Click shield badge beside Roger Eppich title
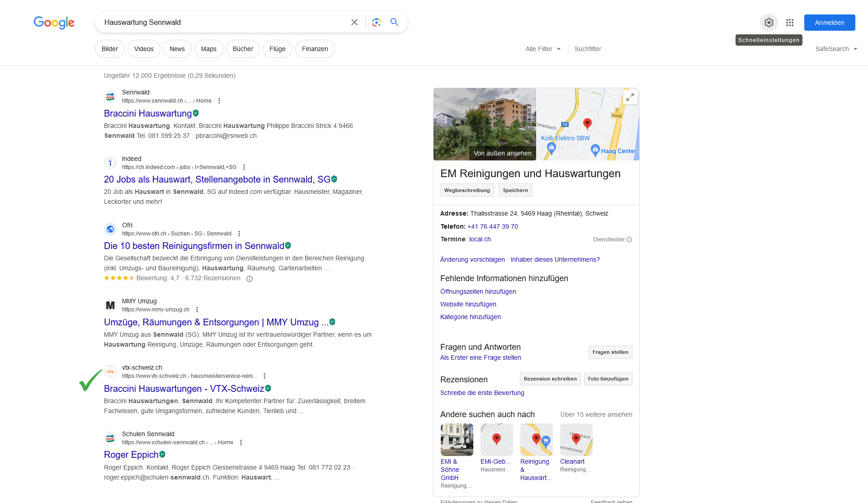Image resolution: width=868 pixels, height=503 pixels. (162, 454)
